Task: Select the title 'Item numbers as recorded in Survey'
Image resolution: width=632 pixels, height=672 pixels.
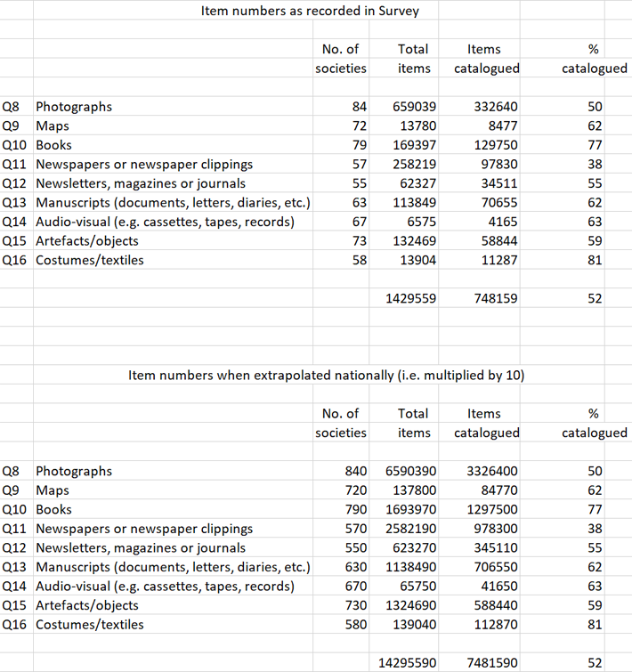Action: click(x=310, y=11)
